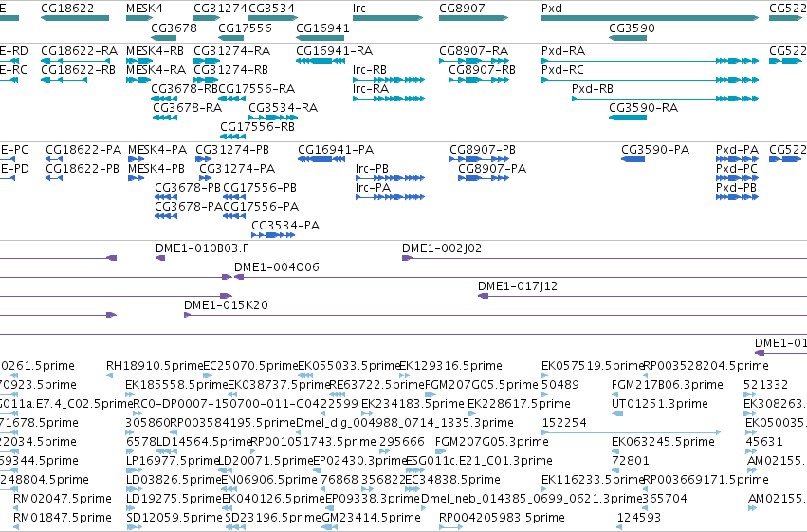The image size is (807, 532).
Task: Select the CG18622-RB transcript label
Action: 78,70
